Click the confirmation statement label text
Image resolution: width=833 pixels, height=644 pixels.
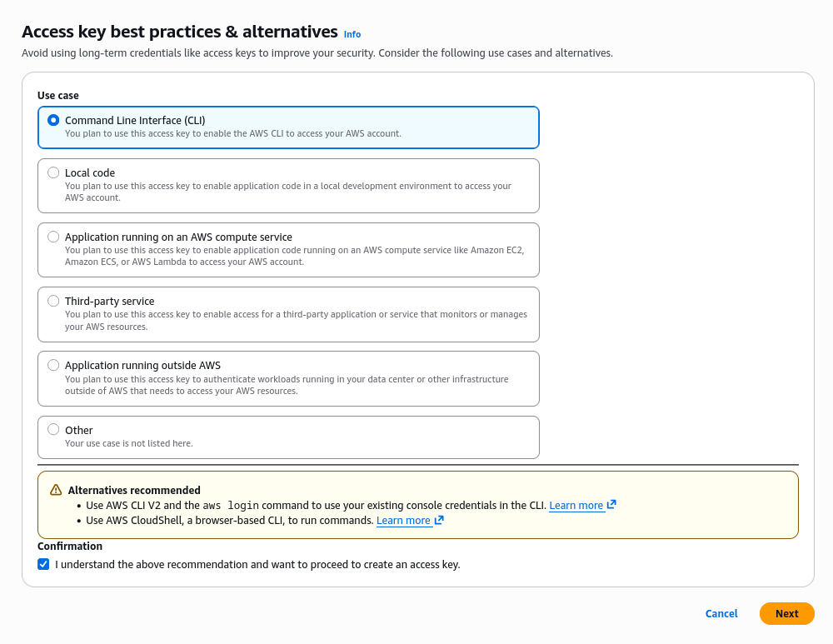point(257,564)
